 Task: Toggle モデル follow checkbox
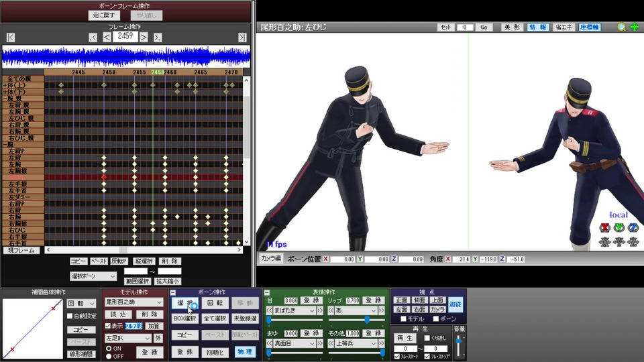coord(404,319)
